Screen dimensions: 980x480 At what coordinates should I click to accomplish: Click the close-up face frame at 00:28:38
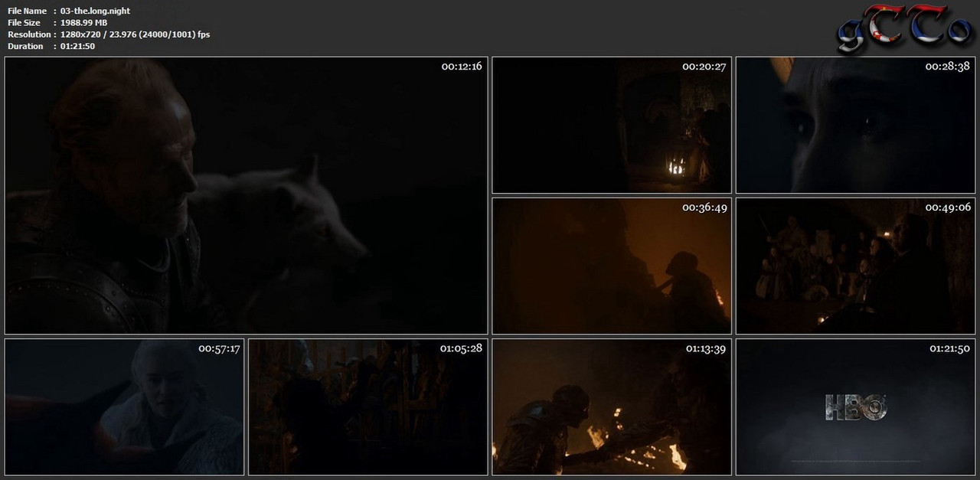[x=855, y=125]
